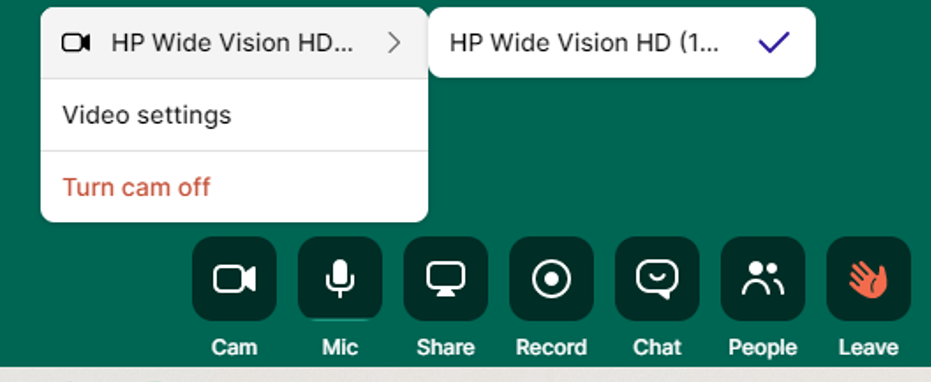The height and width of the screenshot is (382, 931).
Task: Toggle the Cam camera button
Action: coord(235,279)
